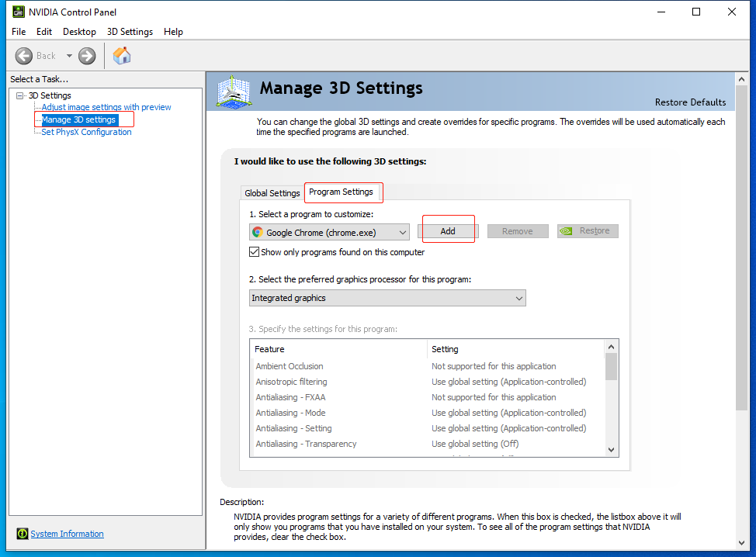Click Ambient Occlusion 'Not supported for this application' value
Screen dimensions: 756x557
pyautogui.click(x=494, y=366)
